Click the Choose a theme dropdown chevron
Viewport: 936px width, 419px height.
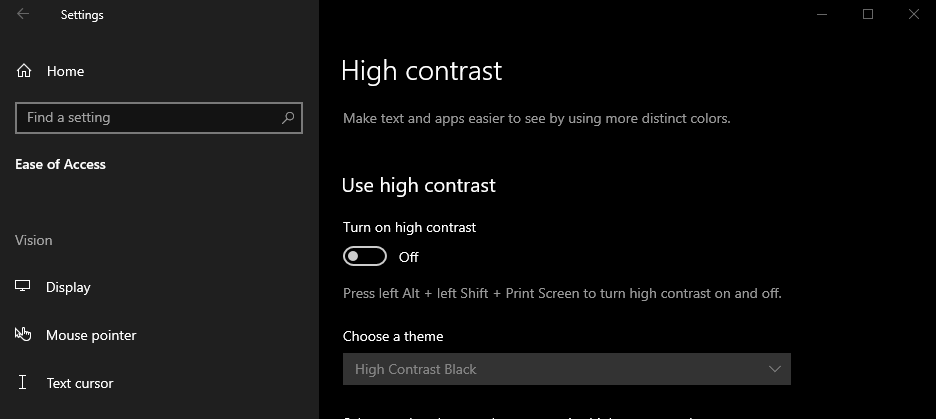point(775,369)
